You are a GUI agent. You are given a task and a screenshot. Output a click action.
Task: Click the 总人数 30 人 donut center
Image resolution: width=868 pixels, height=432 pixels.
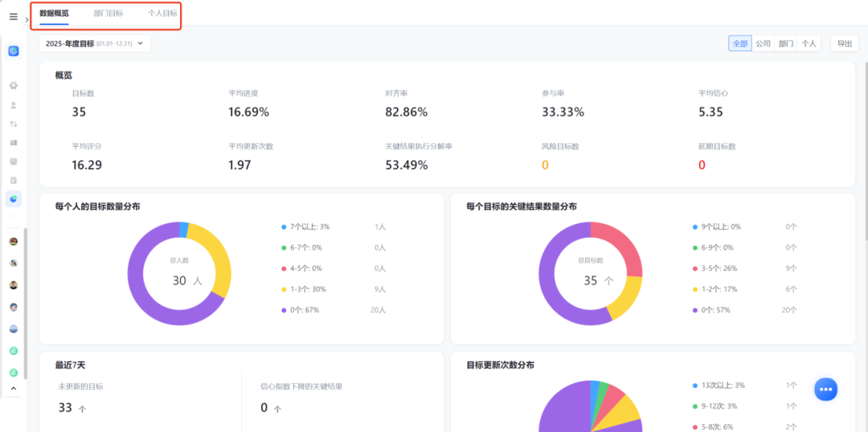click(x=187, y=280)
